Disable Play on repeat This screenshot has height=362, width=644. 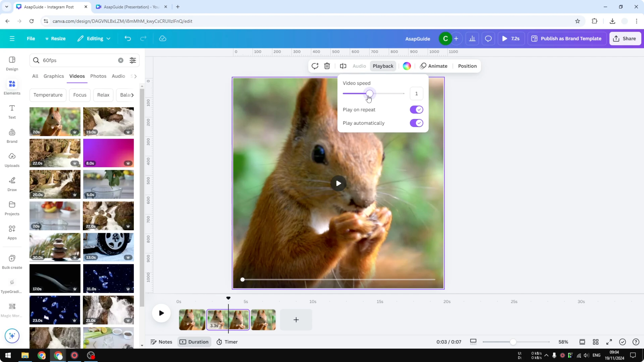(x=416, y=110)
